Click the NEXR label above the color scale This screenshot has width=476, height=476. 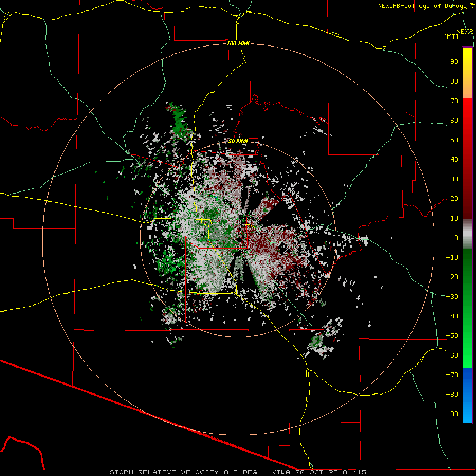click(465, 32)
